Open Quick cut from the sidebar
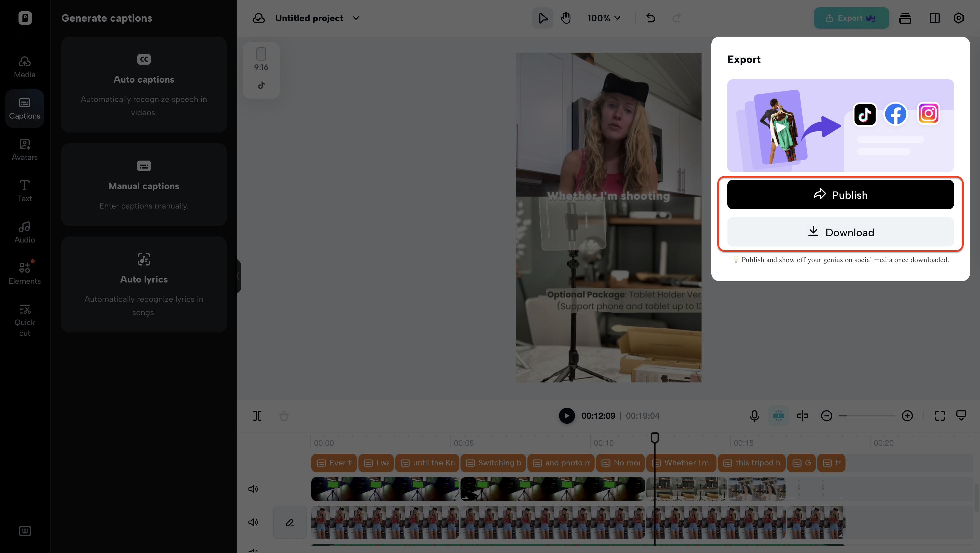Image resolution: width=980 pixels, height=553 pixels. (x=24, y=320)
